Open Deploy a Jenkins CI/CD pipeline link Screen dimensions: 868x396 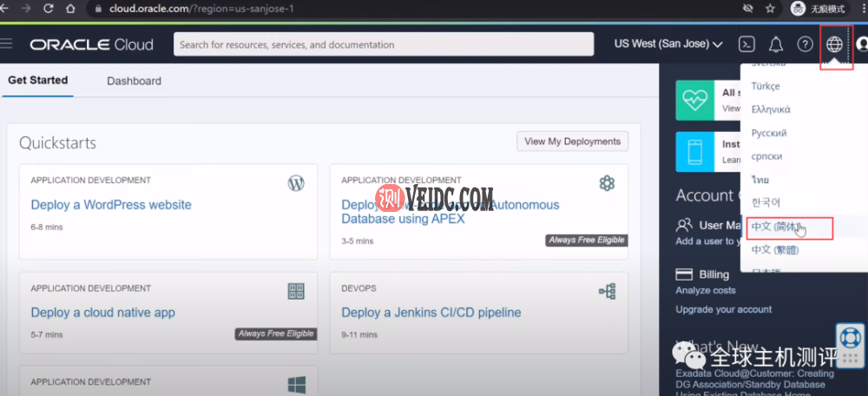[431, 313]
